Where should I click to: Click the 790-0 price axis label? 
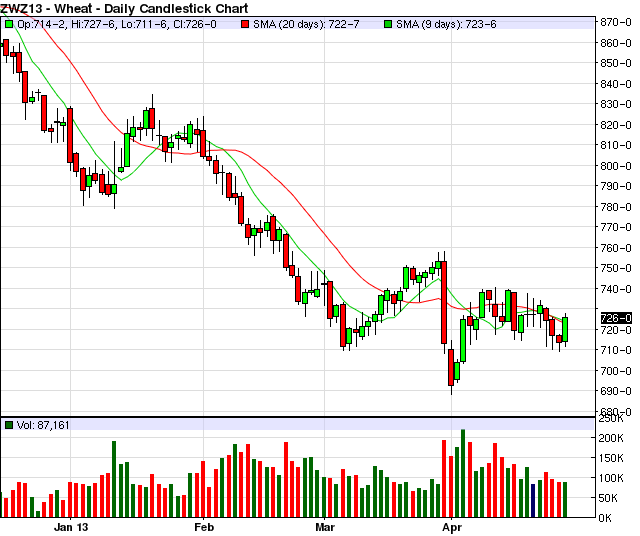point(616,186)
